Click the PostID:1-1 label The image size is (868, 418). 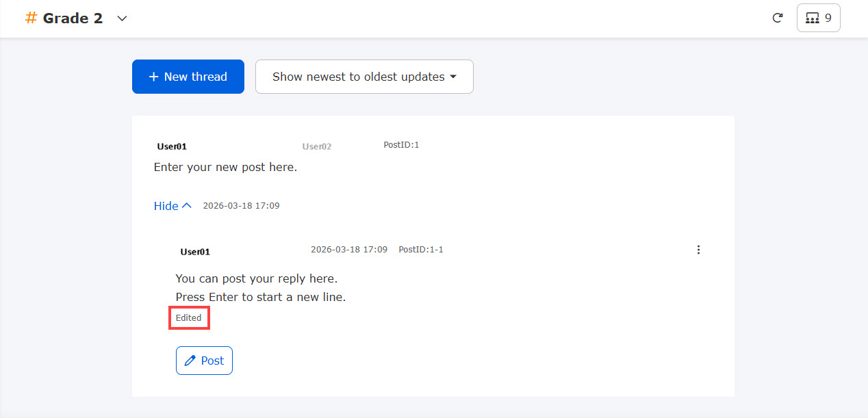[x=421, y=250]
